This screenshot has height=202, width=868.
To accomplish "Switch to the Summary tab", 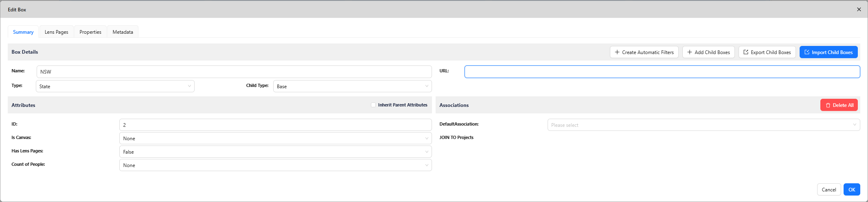I will 23,32.
